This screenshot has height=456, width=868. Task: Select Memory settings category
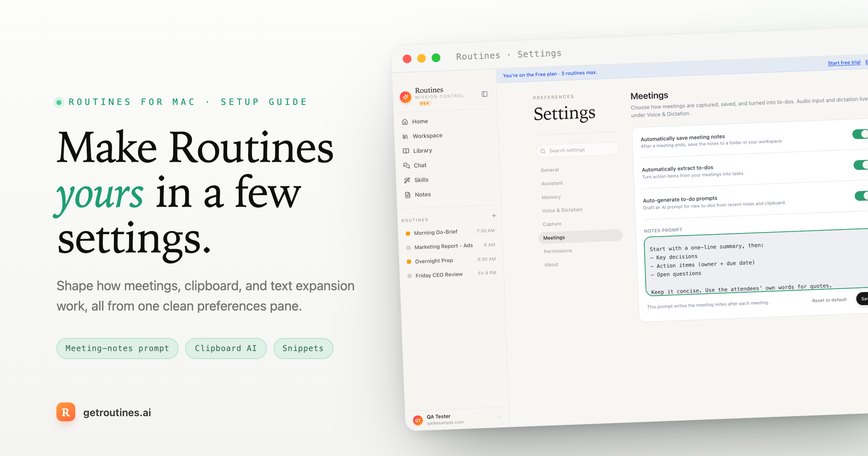coord(551,197)
